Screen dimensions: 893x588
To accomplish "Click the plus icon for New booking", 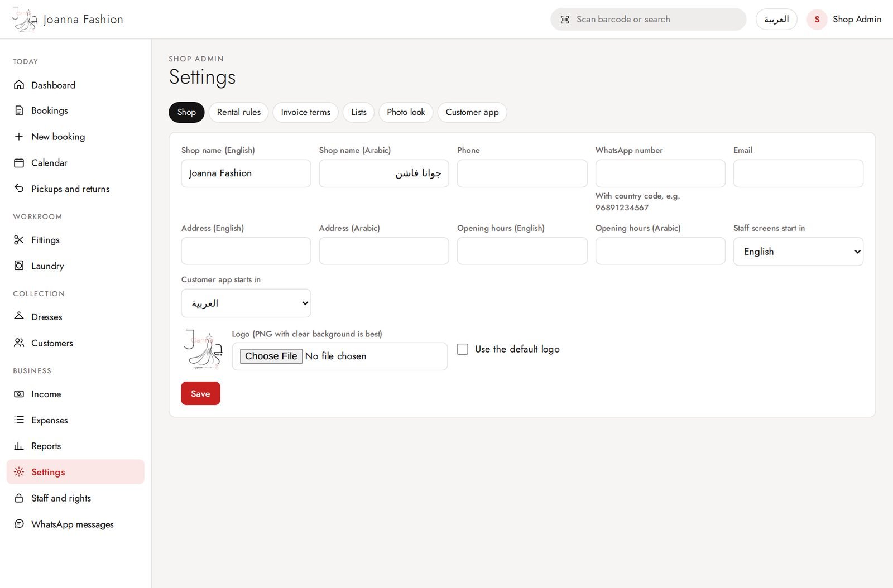I will 19,137.
